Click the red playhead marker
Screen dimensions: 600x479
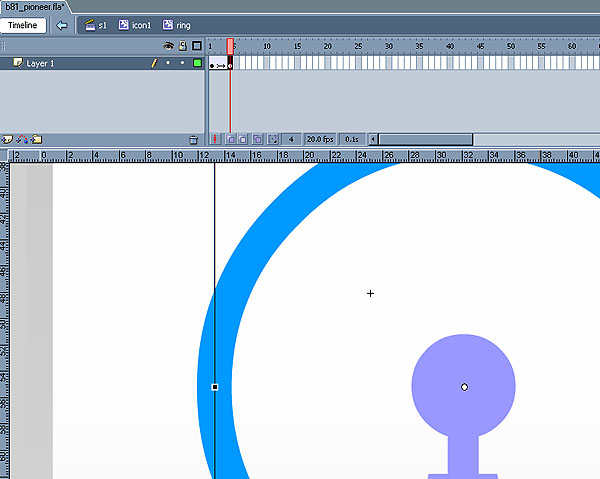pyautogui.click(x=230, y=46)
